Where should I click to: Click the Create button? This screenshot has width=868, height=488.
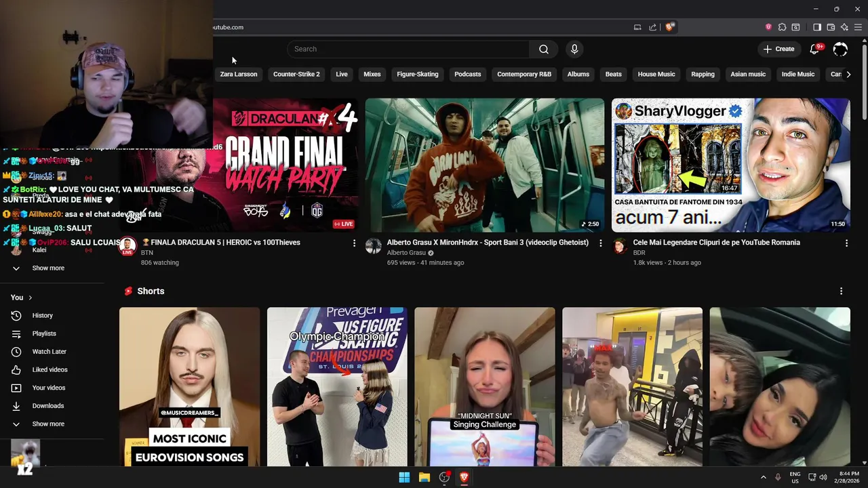coord(778,49)
